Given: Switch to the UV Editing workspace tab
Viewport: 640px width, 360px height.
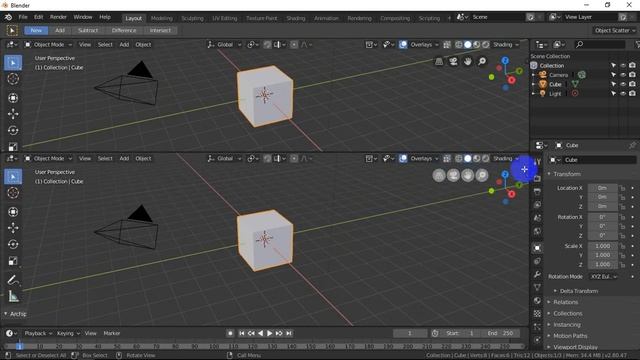Looking at the screenshot, I should (x=224, y=18).
